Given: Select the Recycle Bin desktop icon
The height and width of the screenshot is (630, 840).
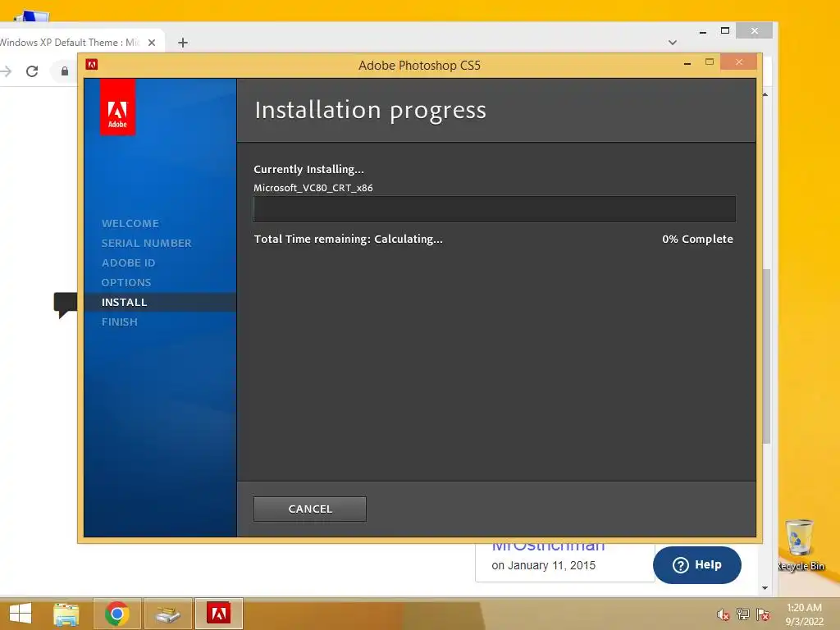Looking at the screenshot, I should coord(801,546).
